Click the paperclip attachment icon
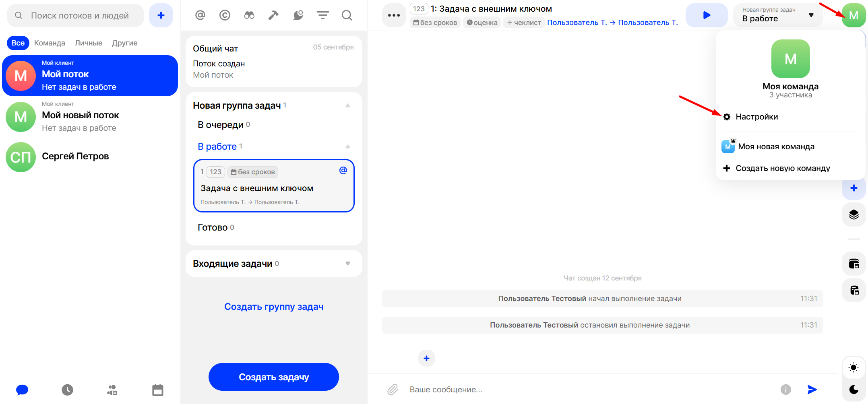 point(393,389)
